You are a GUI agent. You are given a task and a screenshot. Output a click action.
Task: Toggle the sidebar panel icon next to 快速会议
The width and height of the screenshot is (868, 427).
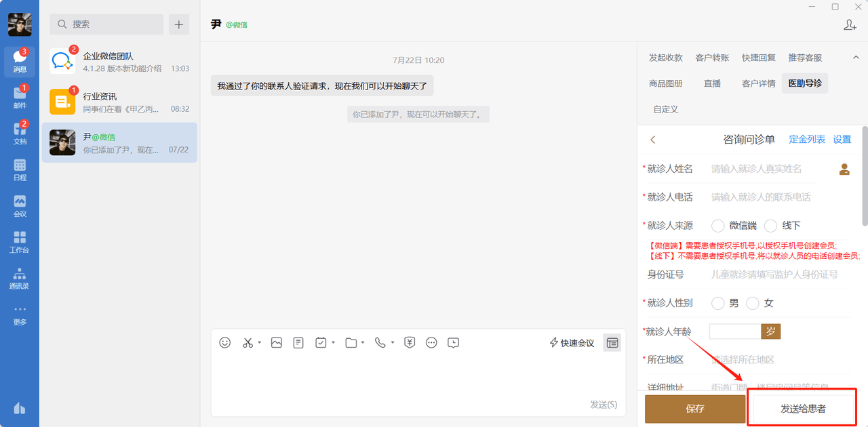pos(612,343)
